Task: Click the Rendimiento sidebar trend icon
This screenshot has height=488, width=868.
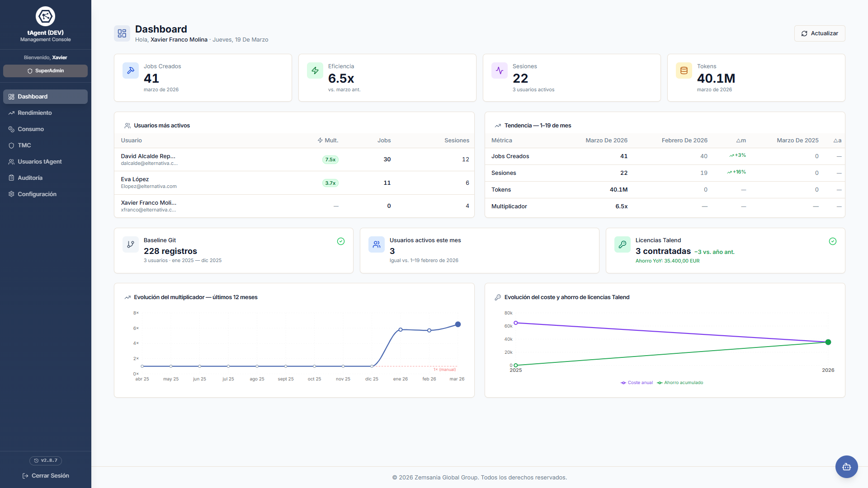Action: click(x=11, y=113)
